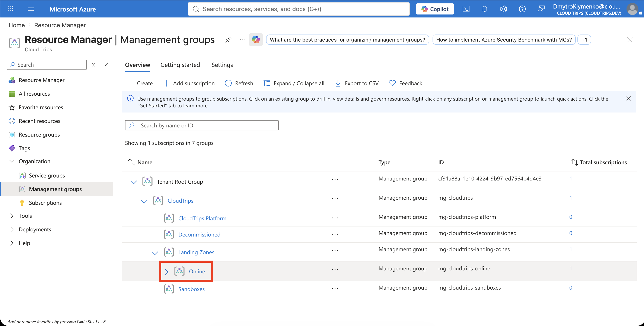Image resolution: width=644 pixels, height=326 pixels.
Task: Open the notifications bell
Action: click(x=485, y=9)
